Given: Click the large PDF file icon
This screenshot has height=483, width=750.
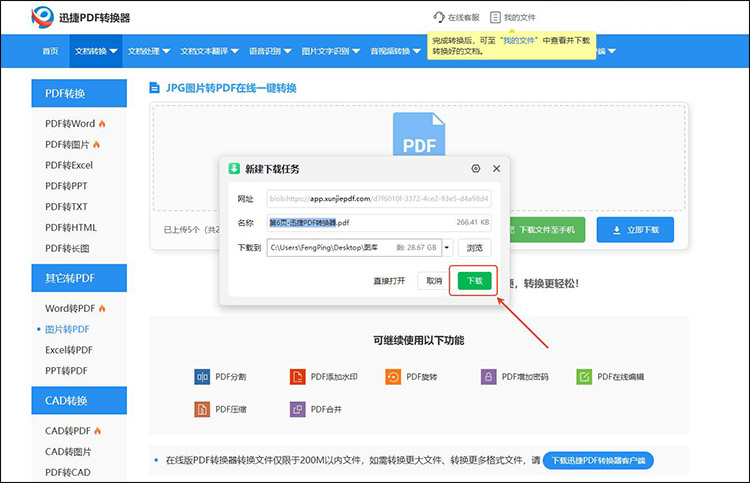Looking at the screenshot, I should tap(419, 134).
